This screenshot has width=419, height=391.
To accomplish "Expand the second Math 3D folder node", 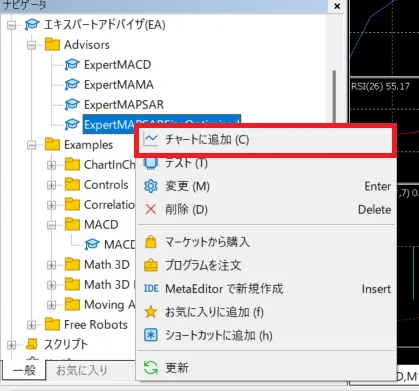I will click(52, 285).
